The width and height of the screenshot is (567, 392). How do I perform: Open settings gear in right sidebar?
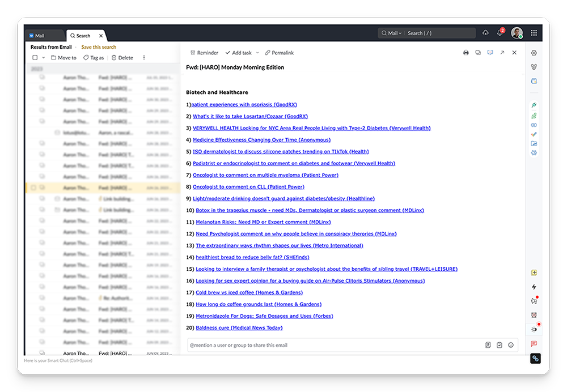click(x=534, y=53)
